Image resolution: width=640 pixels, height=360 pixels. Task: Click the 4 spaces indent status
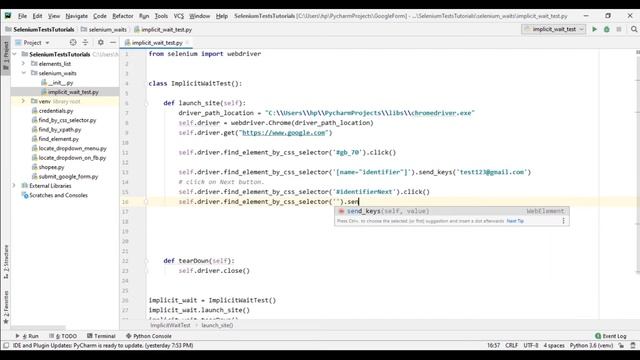coord(554,345)
